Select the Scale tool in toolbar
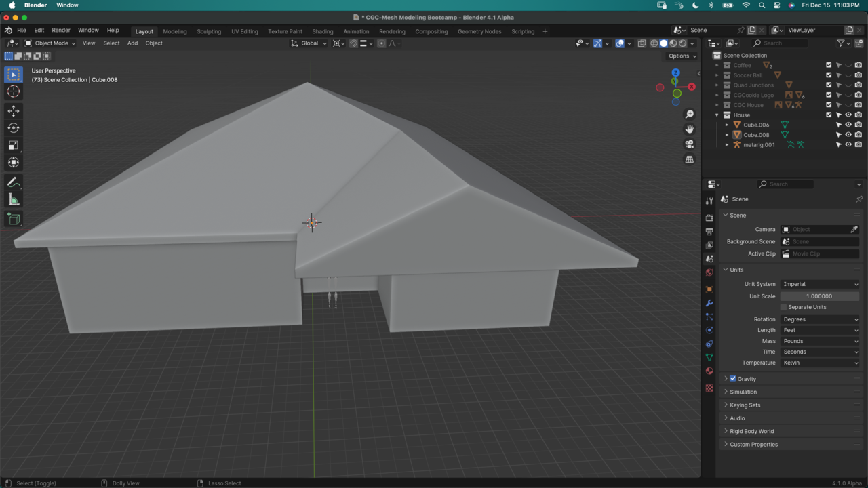This screenshot has height=488, width=868. pyautogui.click(x=14, y=145)
